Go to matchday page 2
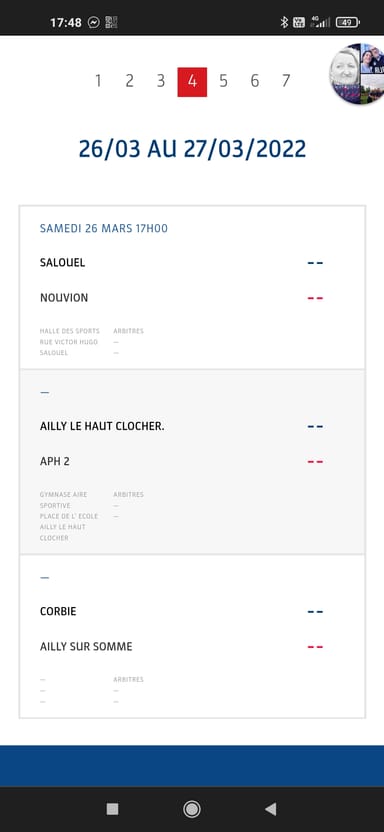The height and width of the screenshot is (832, 384). [129, 81]
